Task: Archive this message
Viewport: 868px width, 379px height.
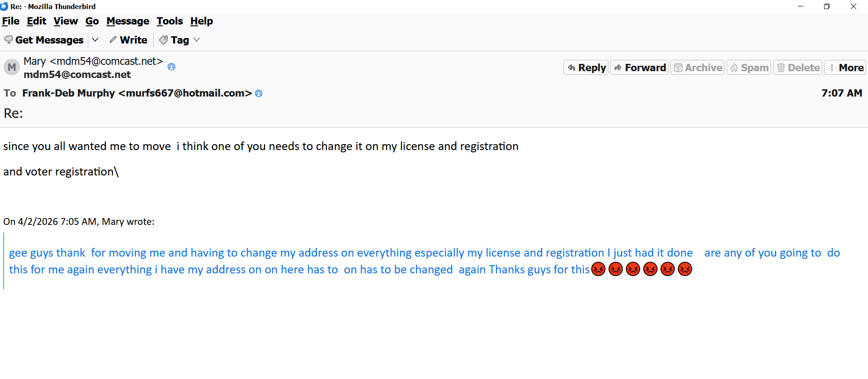Action: (x=698, y=68)
